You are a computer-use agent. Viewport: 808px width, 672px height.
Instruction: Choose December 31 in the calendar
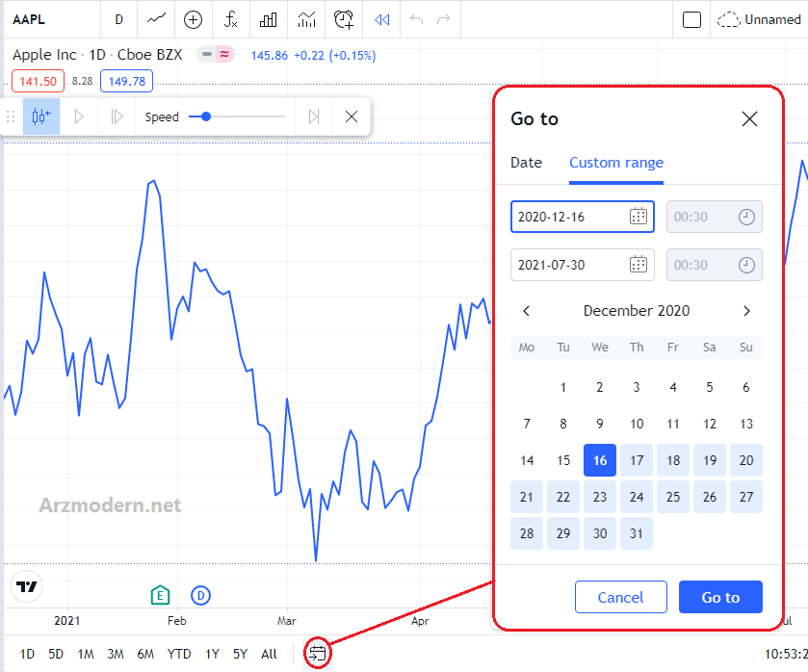[x=637, y=533]
